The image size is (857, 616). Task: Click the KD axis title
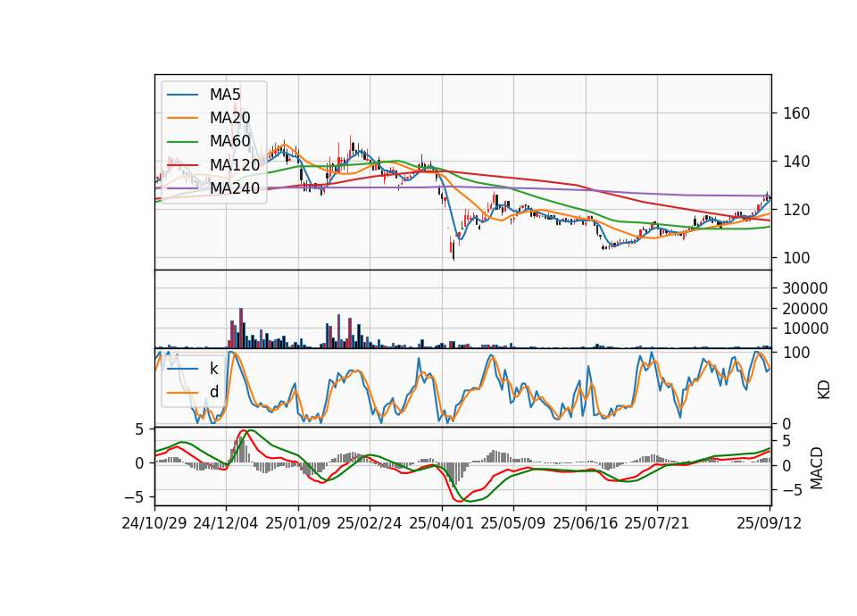click(x=823, y=389)
